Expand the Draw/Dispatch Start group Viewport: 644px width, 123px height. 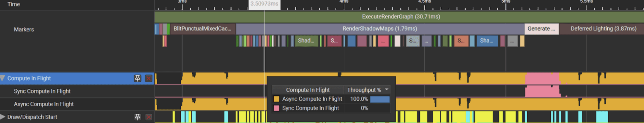(x=3, y=117)
